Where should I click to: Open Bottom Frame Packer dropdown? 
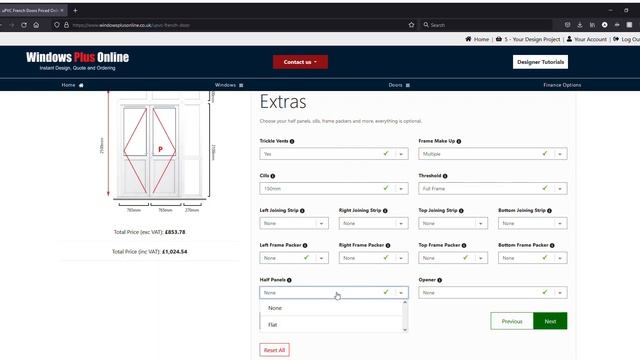click(532, 258)
